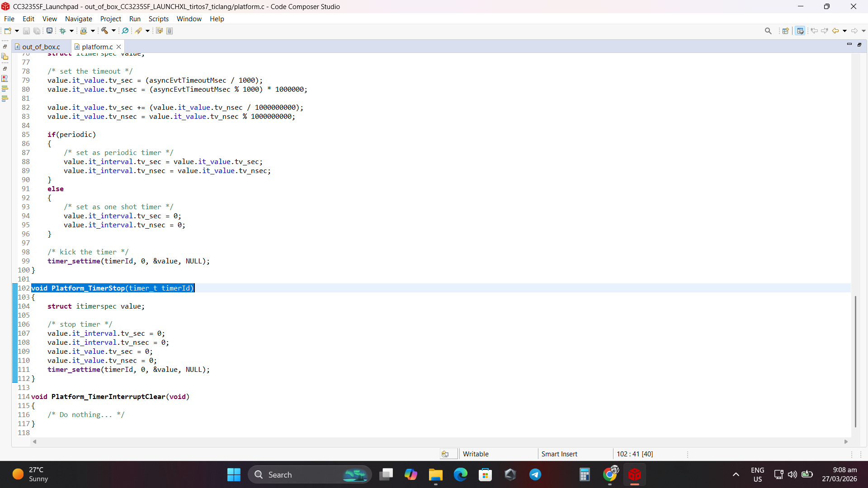868x488 pixels.
Task: Expand the Back history dropdown arrow
Action: [844, 31]
